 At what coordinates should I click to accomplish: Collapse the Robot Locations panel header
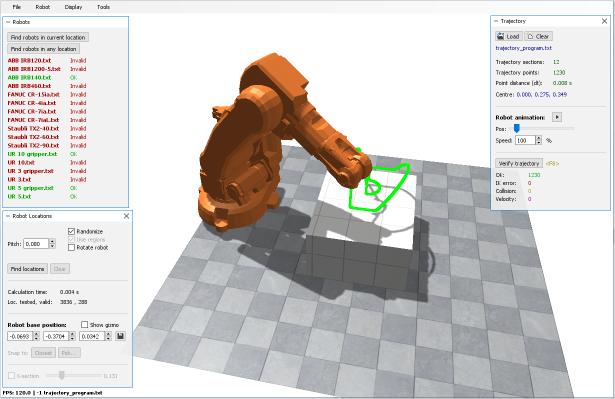[x=8, y=216]
